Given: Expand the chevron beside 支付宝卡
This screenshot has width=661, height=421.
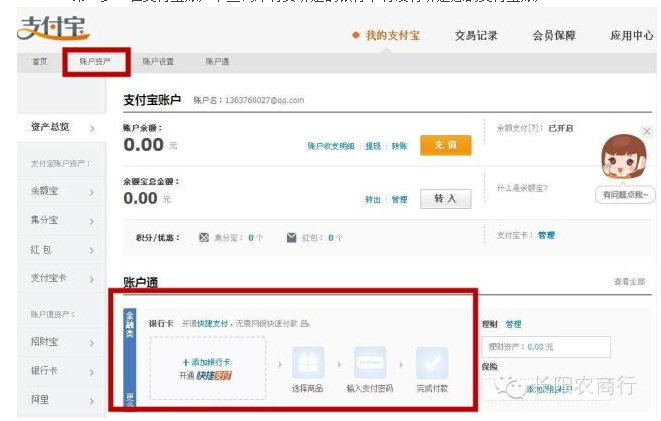Looking at the screenshot, I should tap(92, 279).
